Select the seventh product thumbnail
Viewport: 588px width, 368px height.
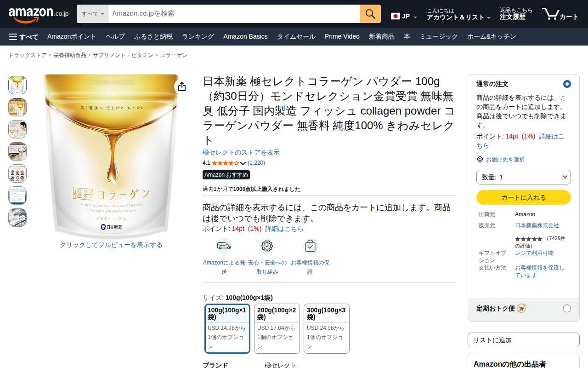(x=17, y=218)
